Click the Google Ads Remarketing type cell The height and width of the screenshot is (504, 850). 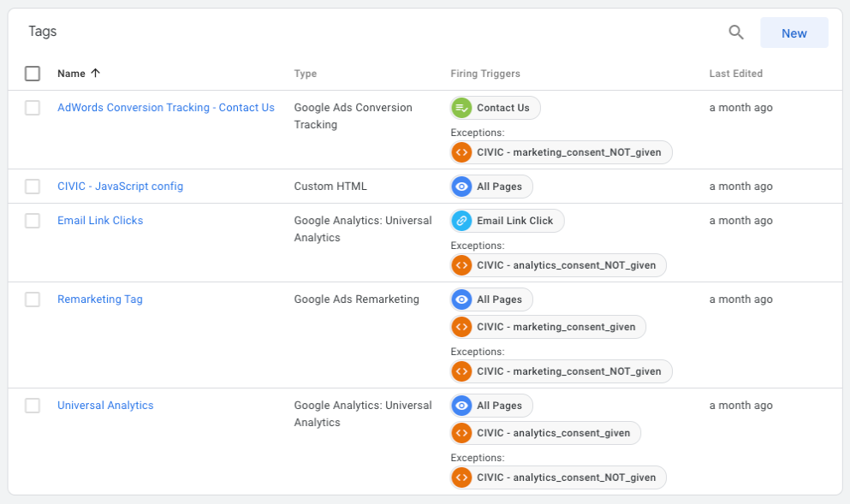[x=357, y=299]
